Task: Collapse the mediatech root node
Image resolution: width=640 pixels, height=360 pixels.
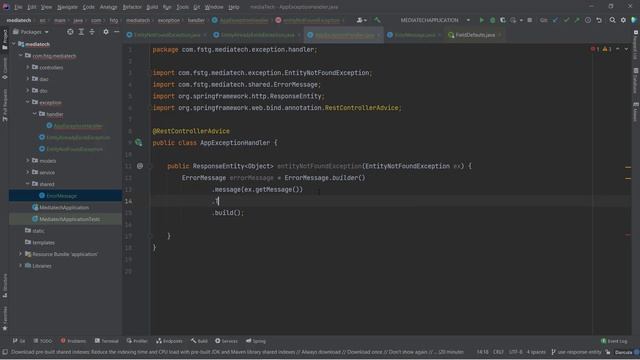Action: [x=14, y=44]
